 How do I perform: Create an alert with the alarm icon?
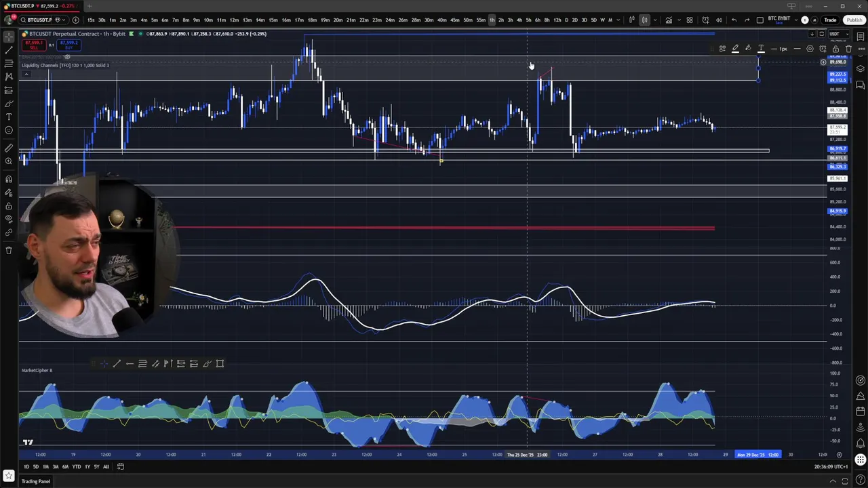point(705,20)
